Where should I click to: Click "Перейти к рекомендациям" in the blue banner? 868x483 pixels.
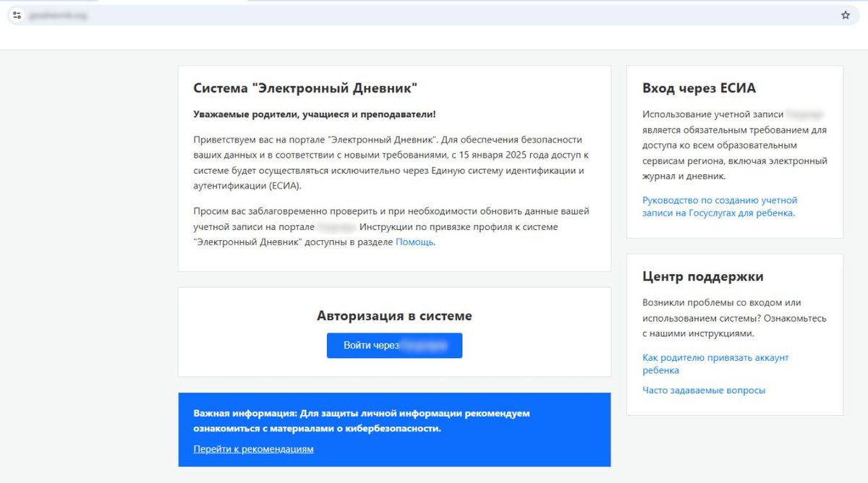(x=252, y=449)
